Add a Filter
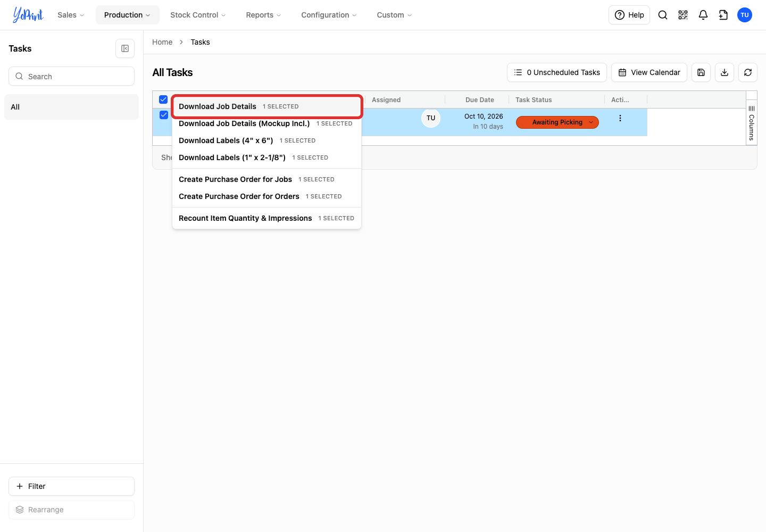 tap(71, 486)
